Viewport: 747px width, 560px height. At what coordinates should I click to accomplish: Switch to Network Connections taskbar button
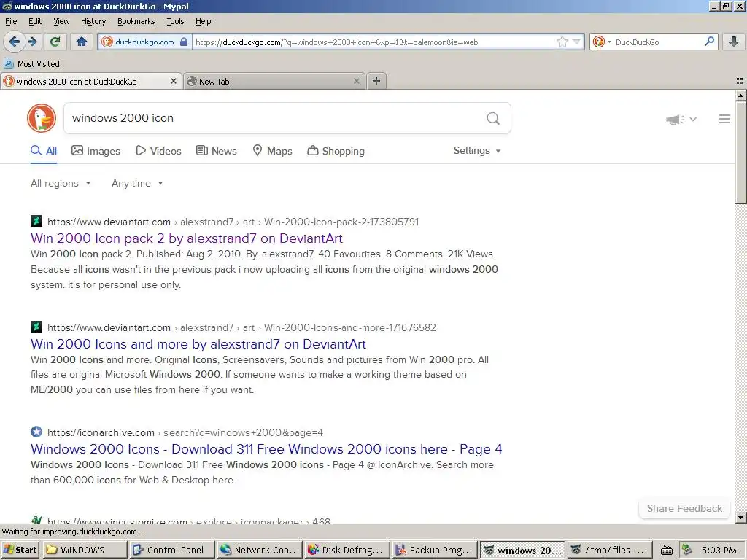[259, 550]
